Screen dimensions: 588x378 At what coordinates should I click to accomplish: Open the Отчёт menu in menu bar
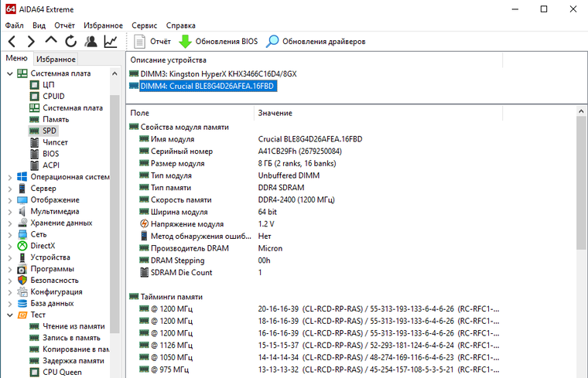pos(64,26)
